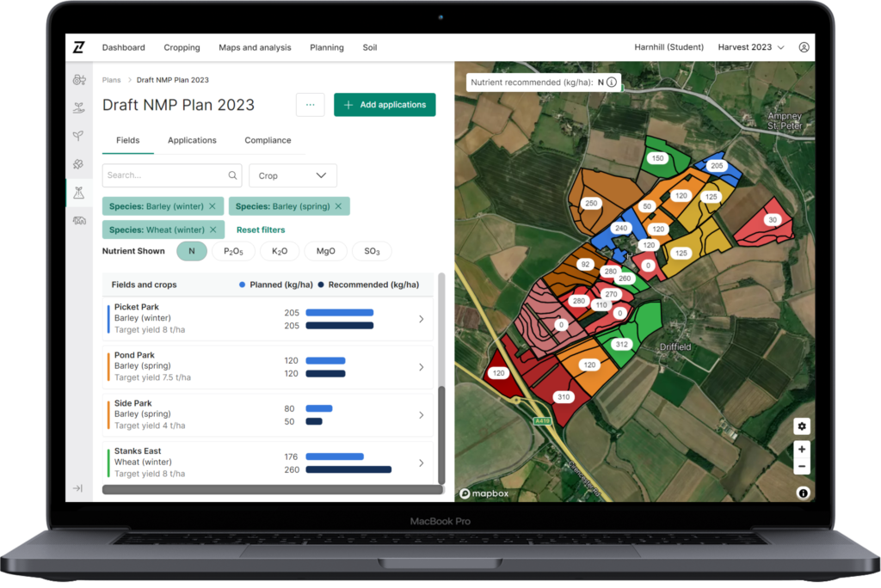881x588 pixels.
Task: Select the flask nutrient planning sidebar icon
Action: 79,193
